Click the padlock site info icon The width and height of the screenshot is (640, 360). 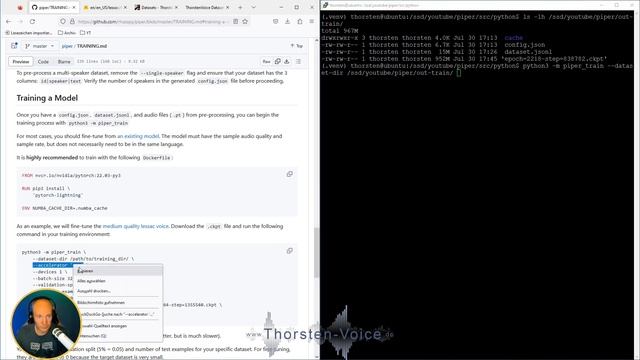(x=72, y=21)
